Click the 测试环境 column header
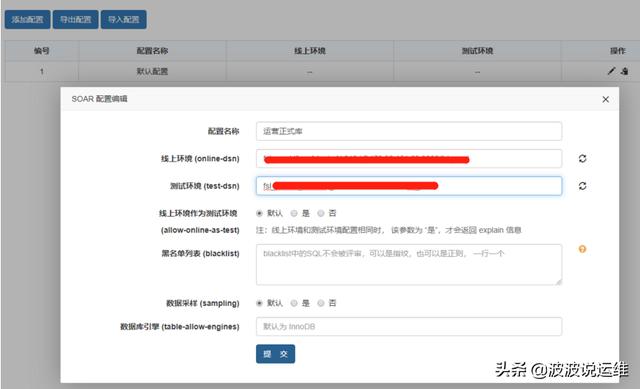 click(x=477, y=51)
